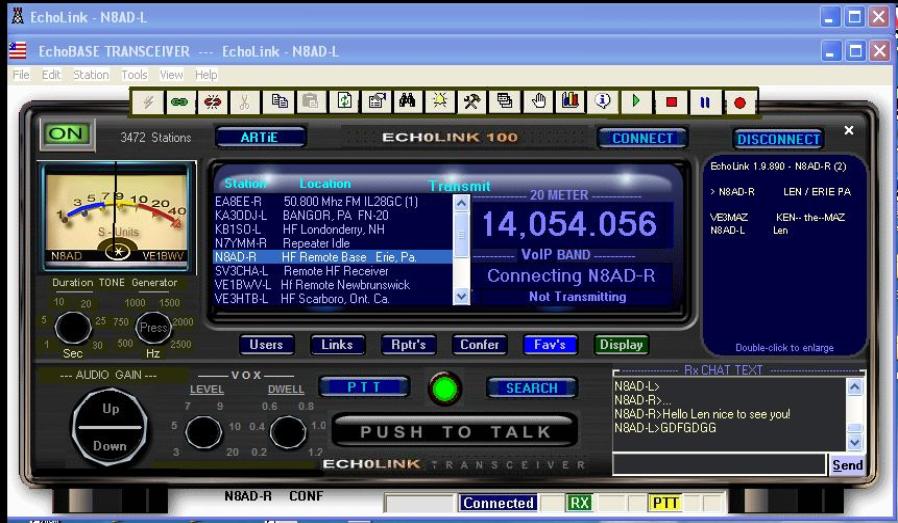Click the green Display button

tap(621, 345)
